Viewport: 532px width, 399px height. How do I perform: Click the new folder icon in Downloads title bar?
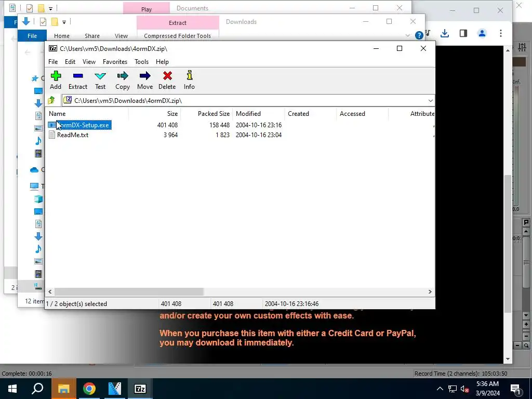[x=55, y=22]
